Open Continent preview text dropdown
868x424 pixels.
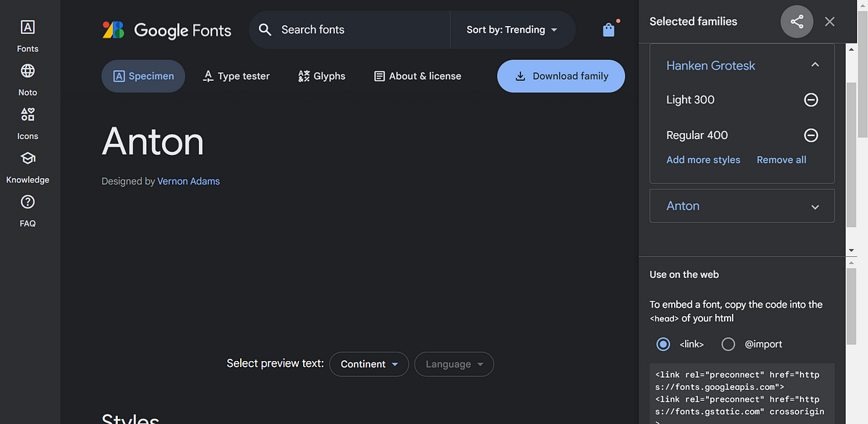[x=369, y=364]
